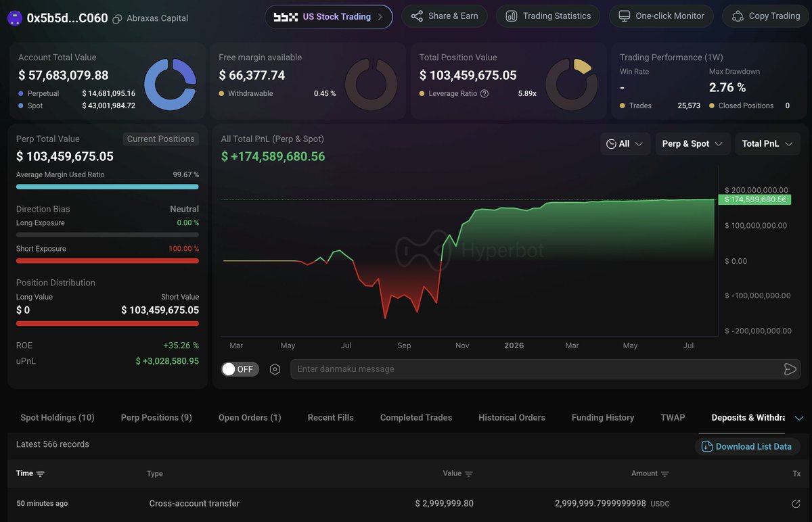Click Download List Data button

coord(748,446)
